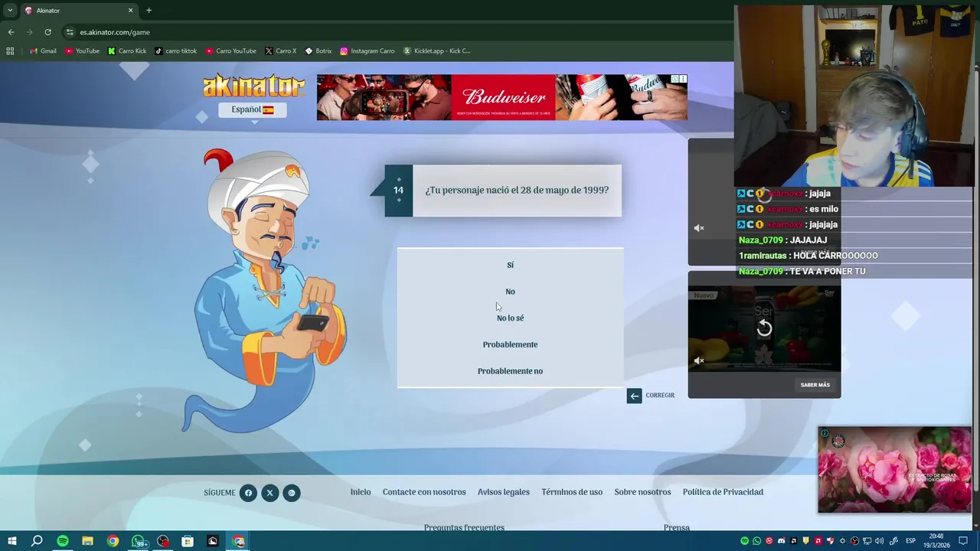Click the Akinator logo
Image resolution: width=980 pixels, height=551 pixels.
[x=253, y=86]
